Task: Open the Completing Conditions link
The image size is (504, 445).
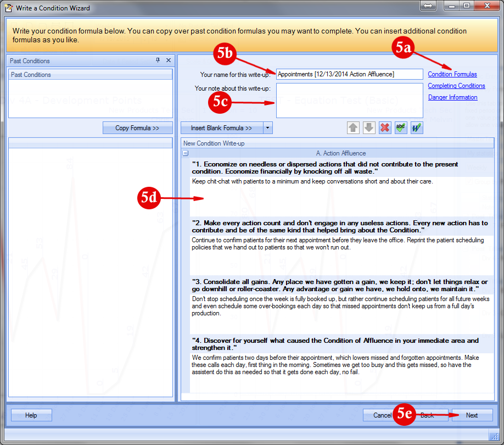Action: [x=456, y=86]
